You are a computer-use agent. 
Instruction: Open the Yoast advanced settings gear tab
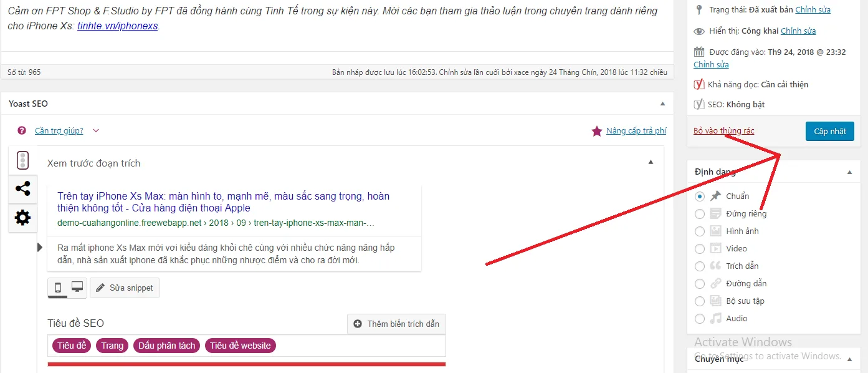(x=22, y=218)
